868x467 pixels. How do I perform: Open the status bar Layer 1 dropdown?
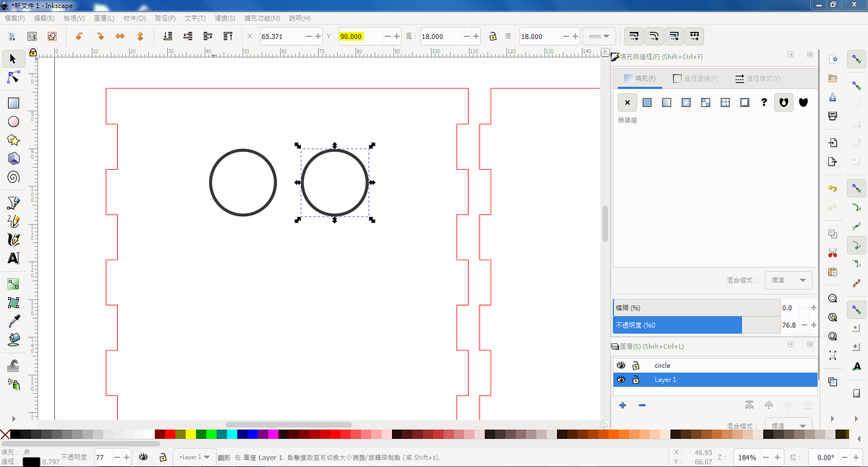194,457
